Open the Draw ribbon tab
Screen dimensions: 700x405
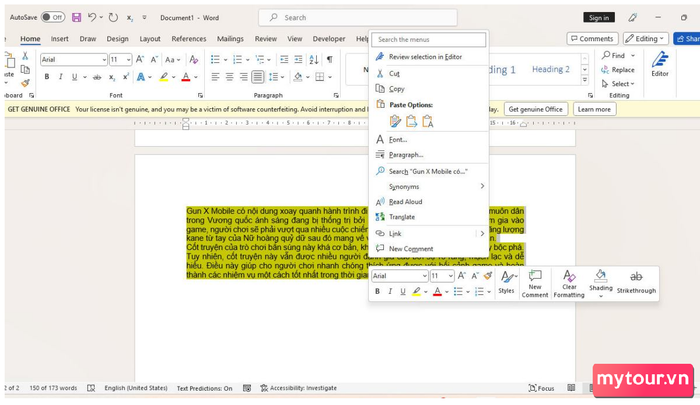[x=88, y=39]
